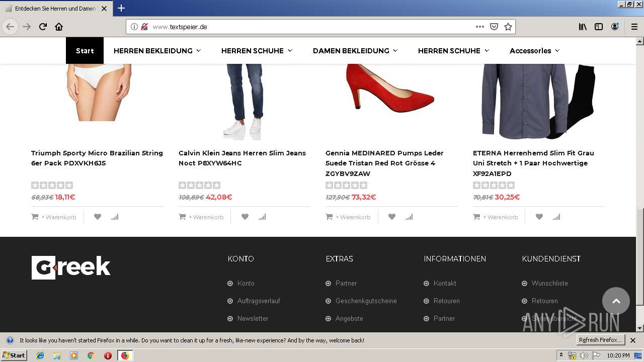Open the Firefox home page icon
This screenshot has height=362, width=644.
(59, 27)
